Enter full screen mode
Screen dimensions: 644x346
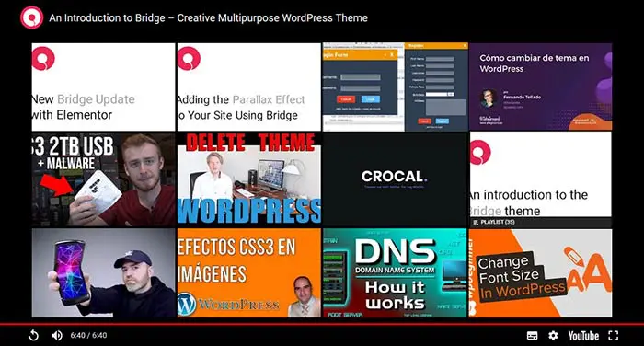[x=614, y=336]
